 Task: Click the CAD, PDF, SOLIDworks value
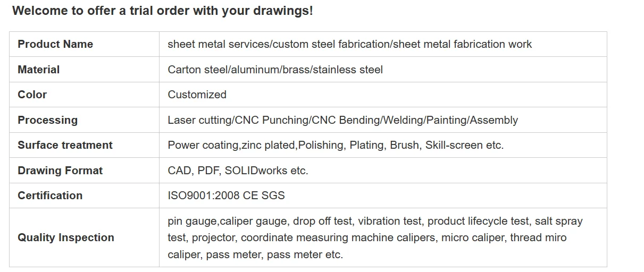point(238,171)
